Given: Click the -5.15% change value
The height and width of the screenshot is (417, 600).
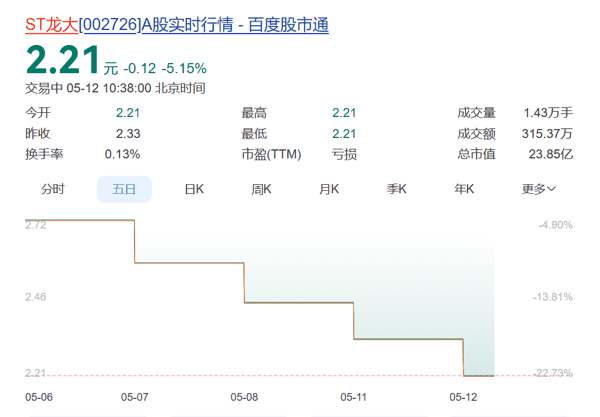Looking at the screenshot, I should (x=184, y=68).
